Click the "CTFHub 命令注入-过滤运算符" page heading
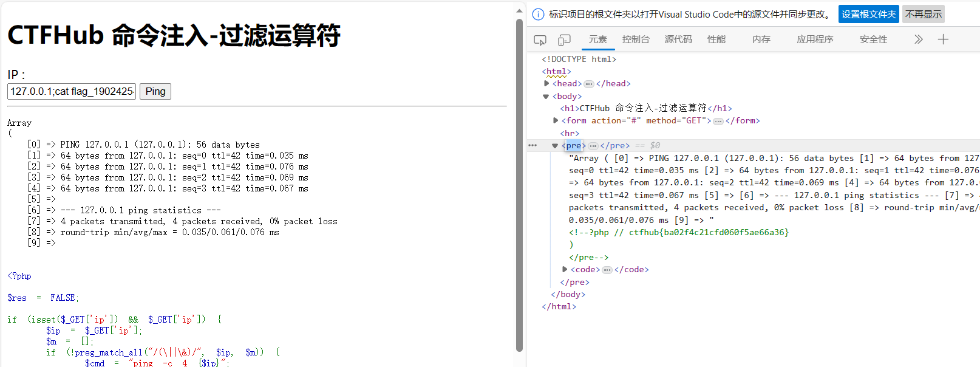This screenshot has height=367, width=980. click(x=174, y=35)
